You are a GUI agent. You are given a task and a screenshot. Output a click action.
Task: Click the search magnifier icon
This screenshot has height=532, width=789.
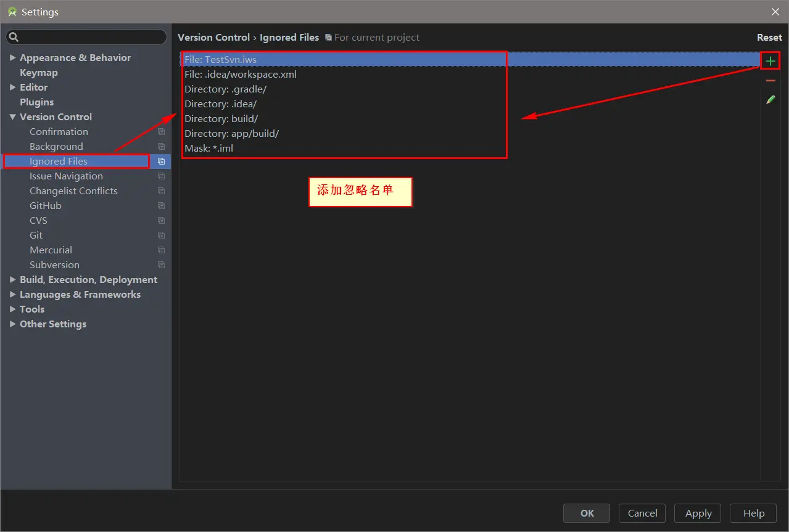13,37
